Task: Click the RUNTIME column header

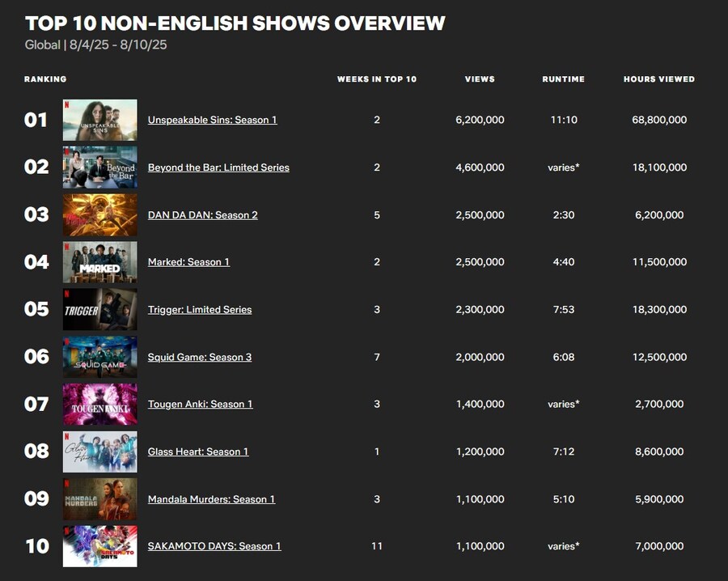Action: click(x=564, y=79)
